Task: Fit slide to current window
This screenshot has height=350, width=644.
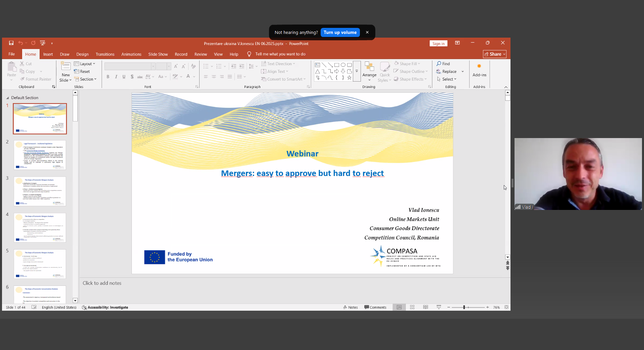Action: coord(506,307)
